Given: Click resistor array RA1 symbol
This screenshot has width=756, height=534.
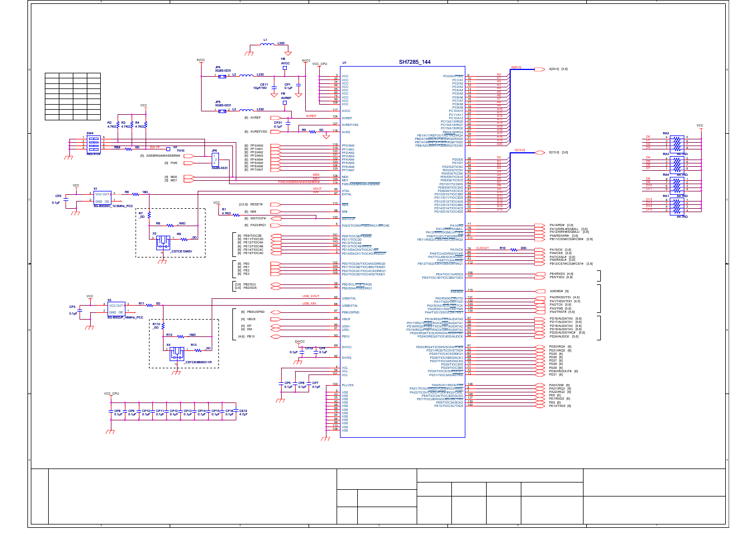Looking at the screenshot, I should point(678,205).
